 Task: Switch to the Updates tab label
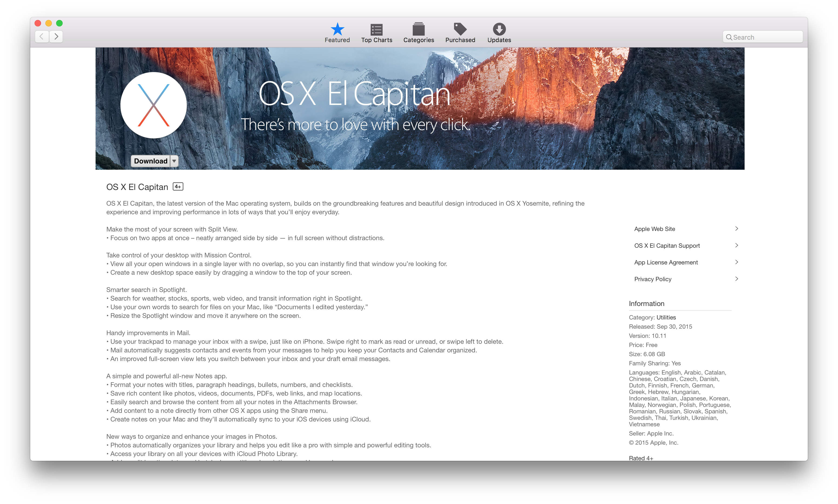click(499, 40)
